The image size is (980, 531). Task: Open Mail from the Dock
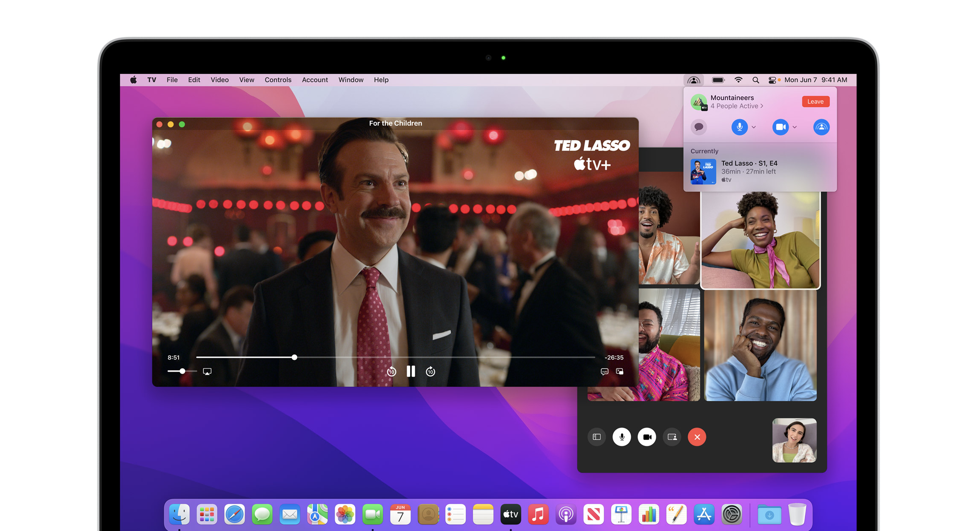point(290,514)
